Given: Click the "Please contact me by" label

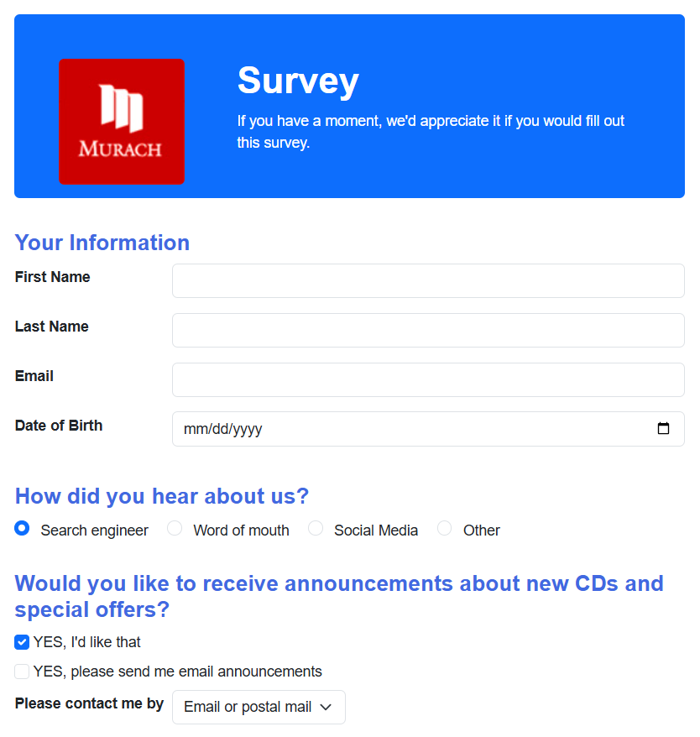Looking at the screenshot, I should [89, 703].
